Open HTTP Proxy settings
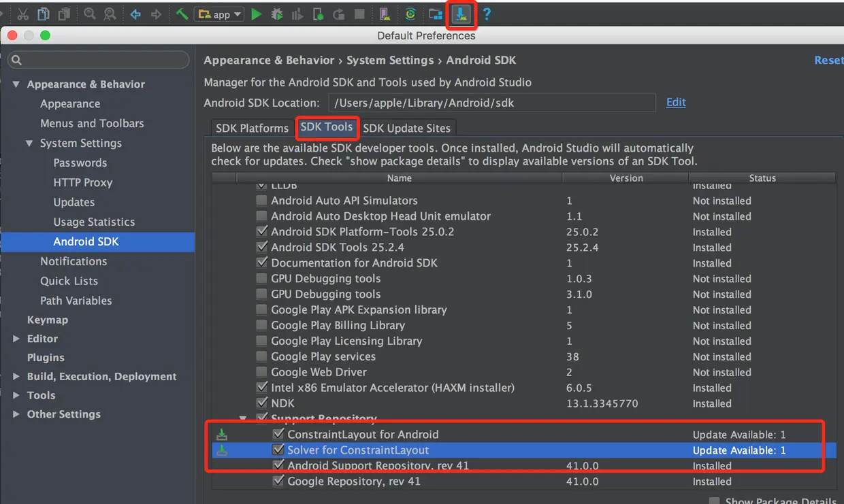 click(x=82, y=183)
